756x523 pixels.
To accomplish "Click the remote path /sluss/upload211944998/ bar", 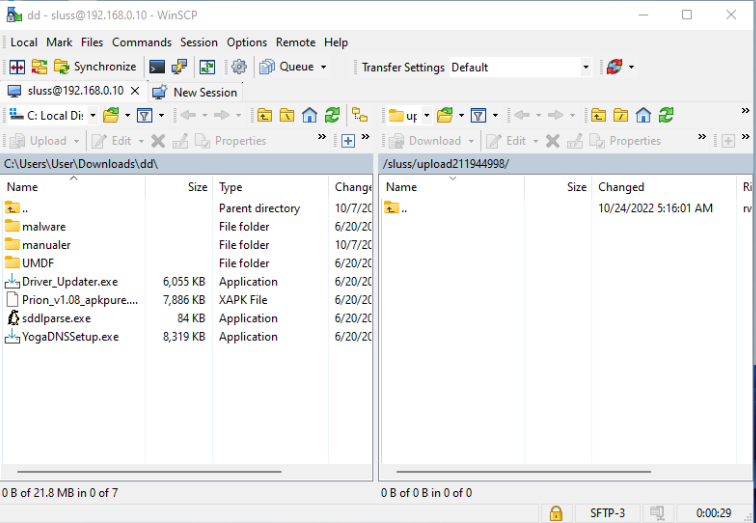I will pos(566,164).
